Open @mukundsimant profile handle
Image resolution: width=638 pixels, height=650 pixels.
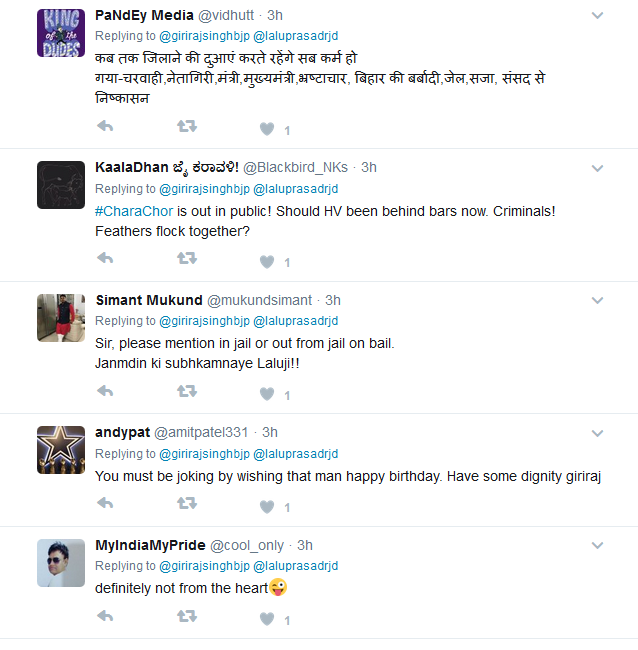click(260, 300)
